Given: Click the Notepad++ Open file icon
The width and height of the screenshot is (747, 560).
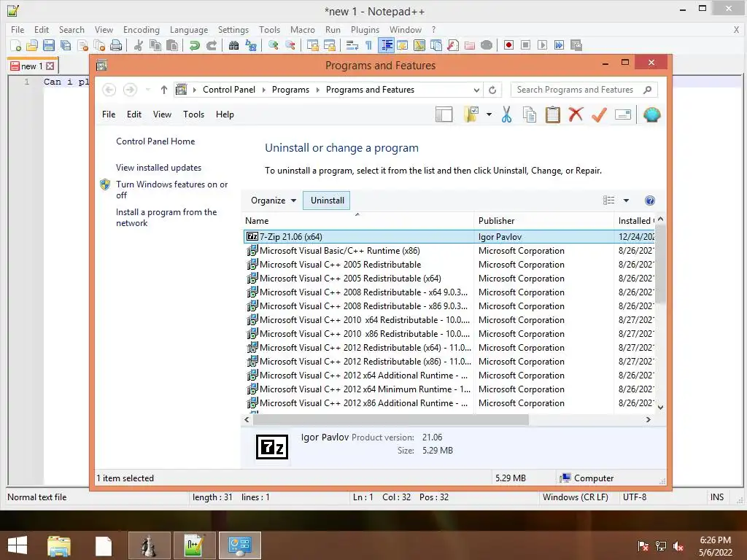Looking at the screenshot, I should (x=32, y=45).
